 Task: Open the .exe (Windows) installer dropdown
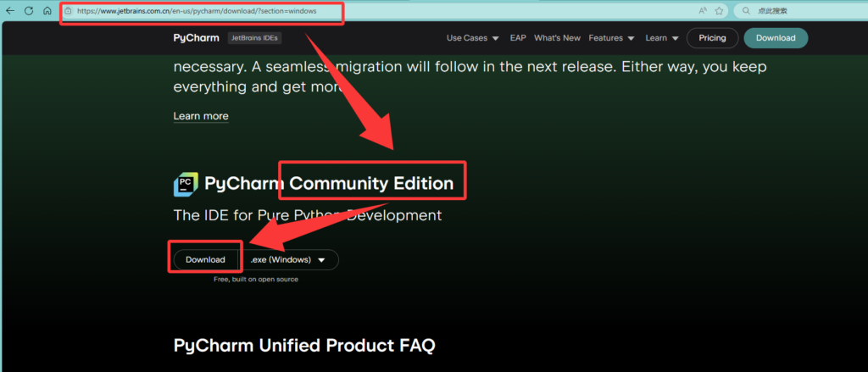(x=288, y=259)
